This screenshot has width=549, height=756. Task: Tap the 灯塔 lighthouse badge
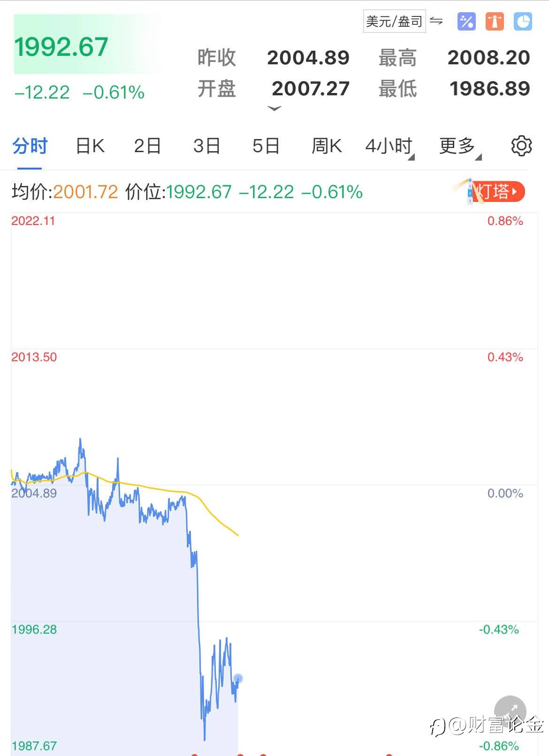(x=496, y=192)
